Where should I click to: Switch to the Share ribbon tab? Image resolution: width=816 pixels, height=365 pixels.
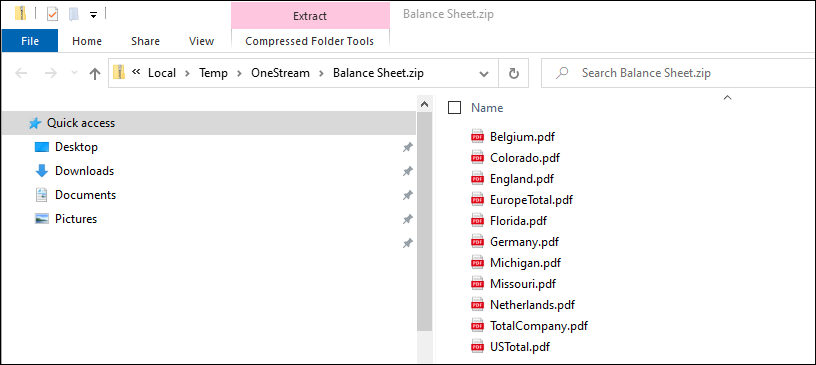click(145, 41)
